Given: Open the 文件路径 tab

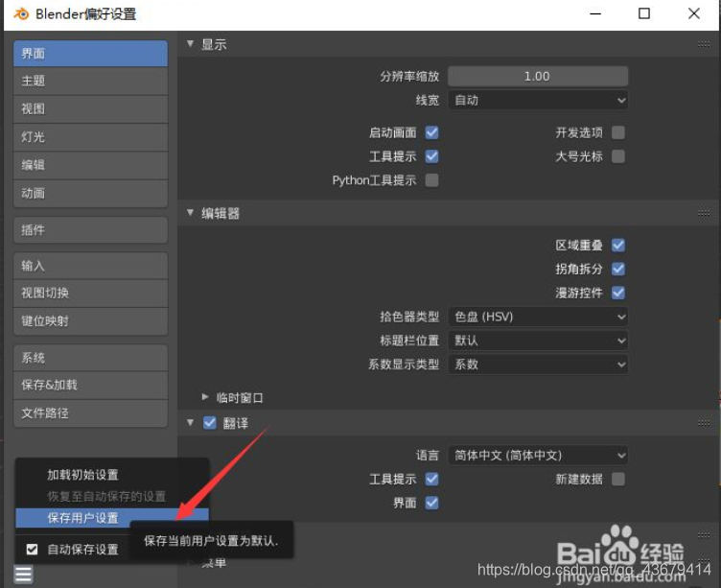Looking at the screenshot, I should tap(90, 413).
